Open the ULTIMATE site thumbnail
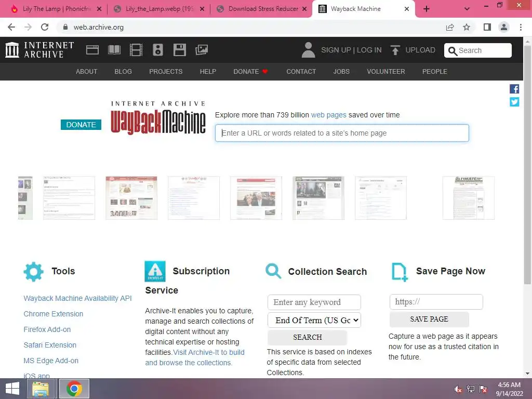Screen dimensions: 532x399 coord(469,198)
